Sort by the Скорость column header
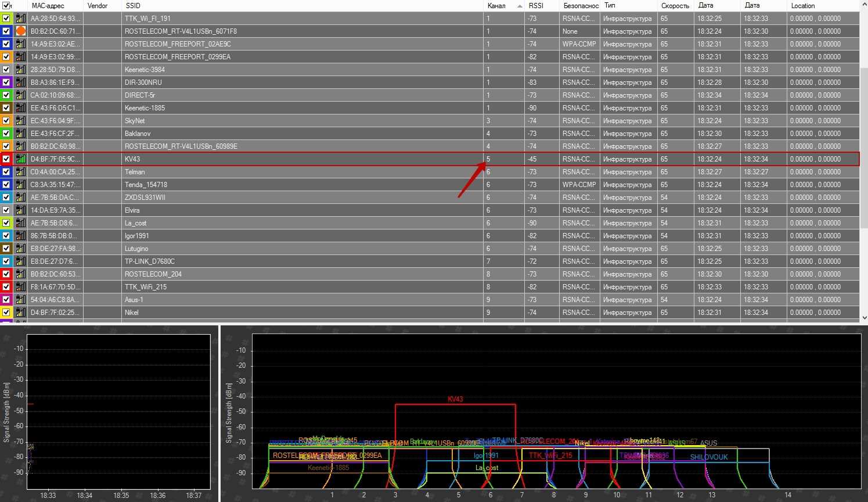 (x=675, y=5)
